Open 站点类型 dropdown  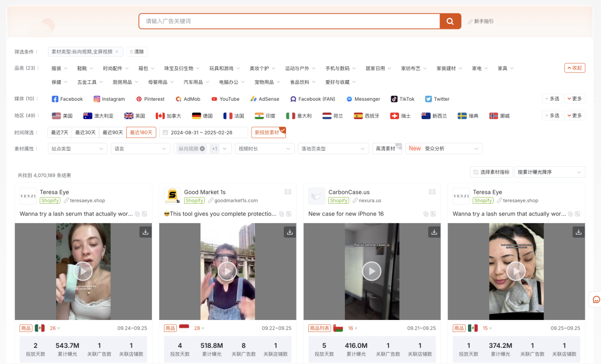77,149
